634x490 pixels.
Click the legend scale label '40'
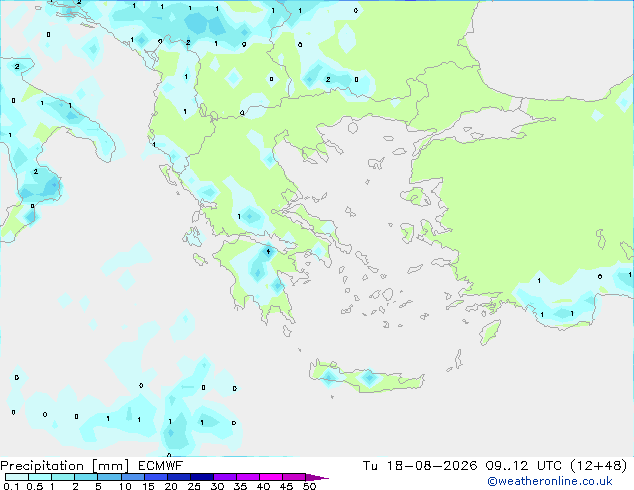point(263,486)
